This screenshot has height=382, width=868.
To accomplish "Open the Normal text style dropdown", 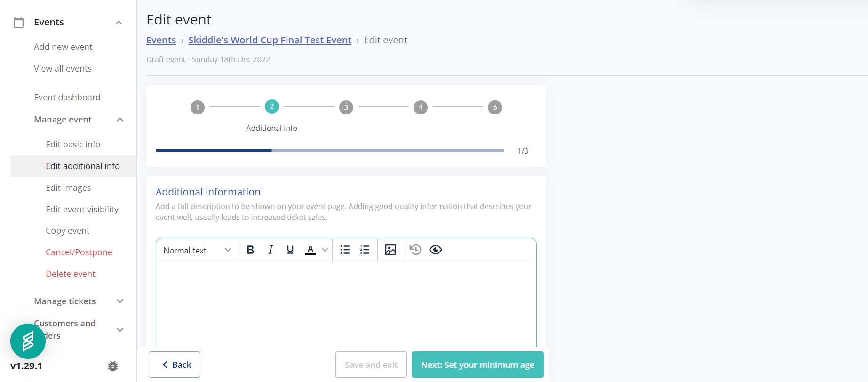I will tap(197, 250).
